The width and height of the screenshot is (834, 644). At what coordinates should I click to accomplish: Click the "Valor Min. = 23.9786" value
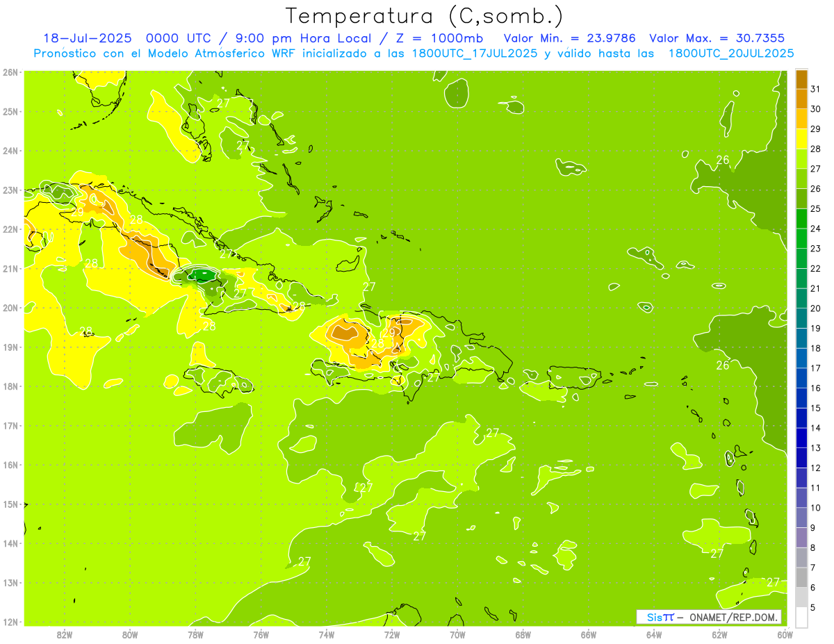[570, 38]
